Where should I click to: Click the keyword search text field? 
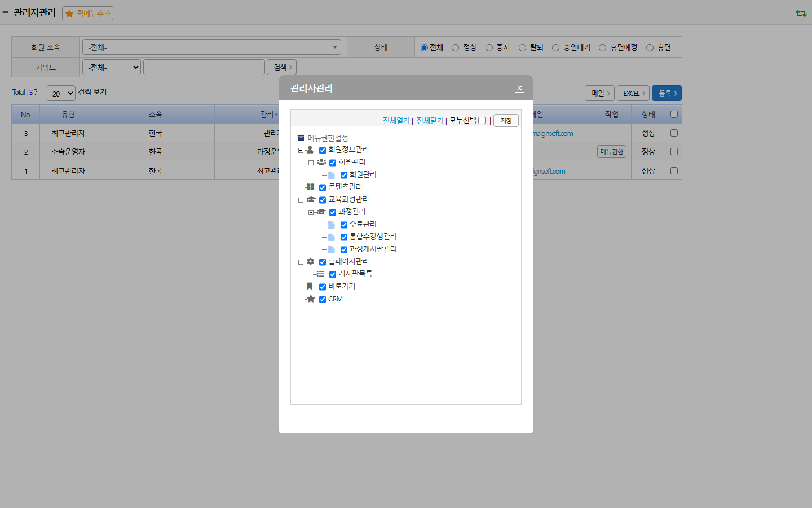click(204, 67)
